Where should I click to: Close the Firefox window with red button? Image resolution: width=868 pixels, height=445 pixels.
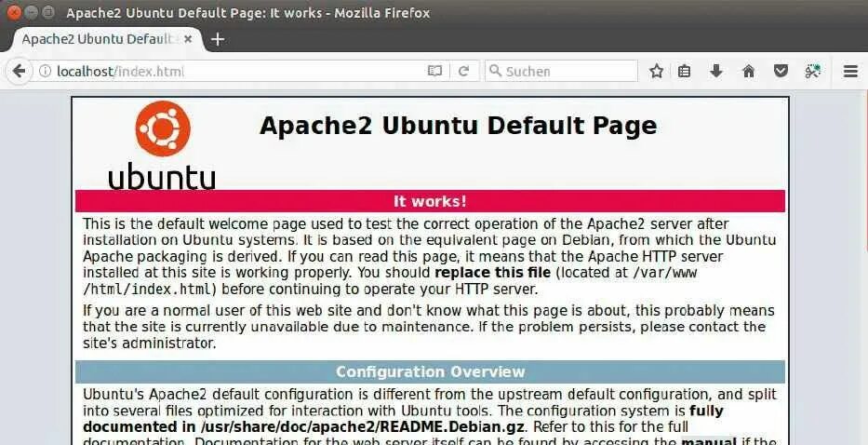14,12
